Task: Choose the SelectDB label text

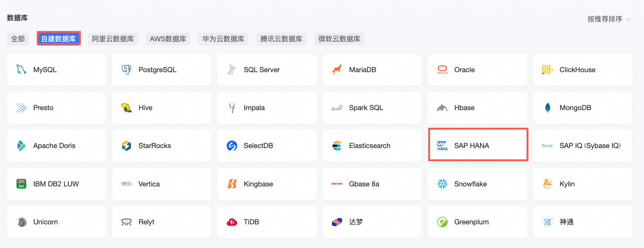Action: 258,146
